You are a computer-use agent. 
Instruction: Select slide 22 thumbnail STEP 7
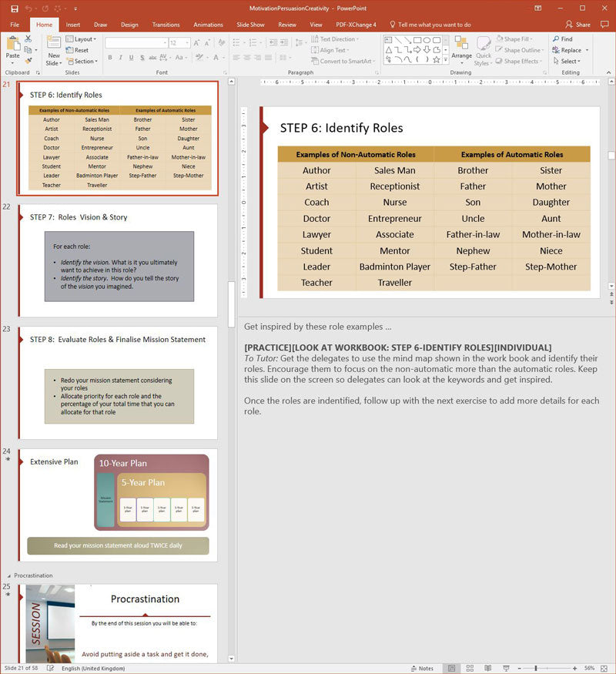point(118,260)
